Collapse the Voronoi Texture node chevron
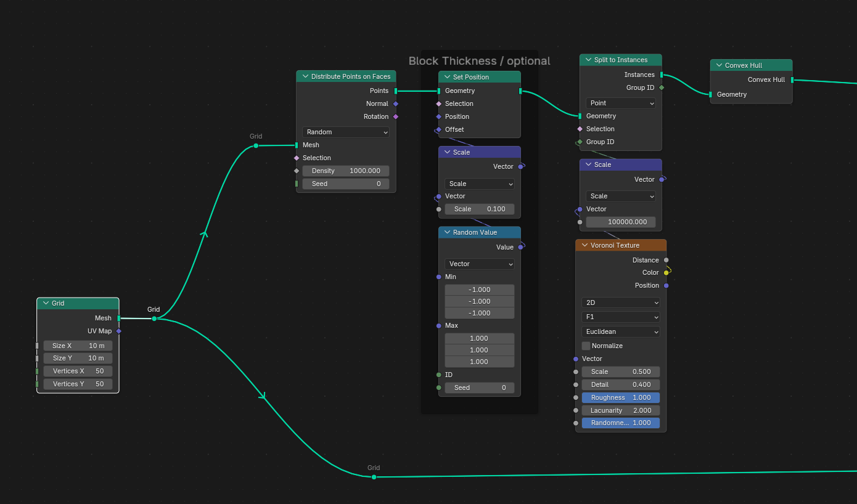The height and width of the screenshot is (504, 857). tap(583, 245)
